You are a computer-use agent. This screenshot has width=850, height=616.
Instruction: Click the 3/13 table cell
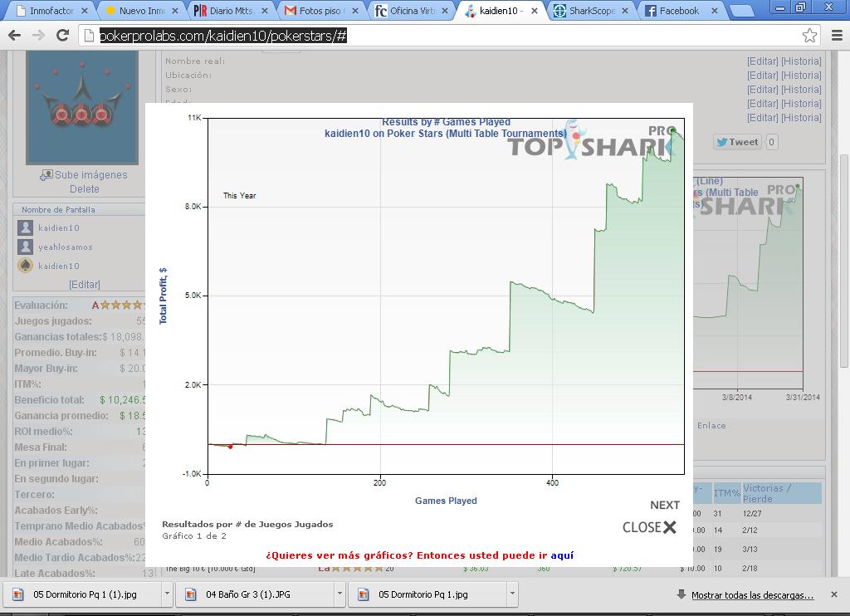click(750, 550)
